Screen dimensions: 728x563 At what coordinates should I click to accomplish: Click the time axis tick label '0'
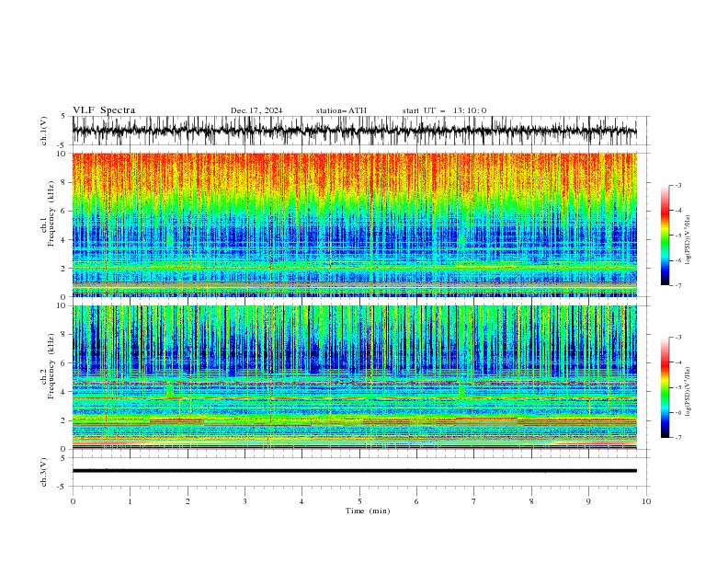tap(73, 501)
